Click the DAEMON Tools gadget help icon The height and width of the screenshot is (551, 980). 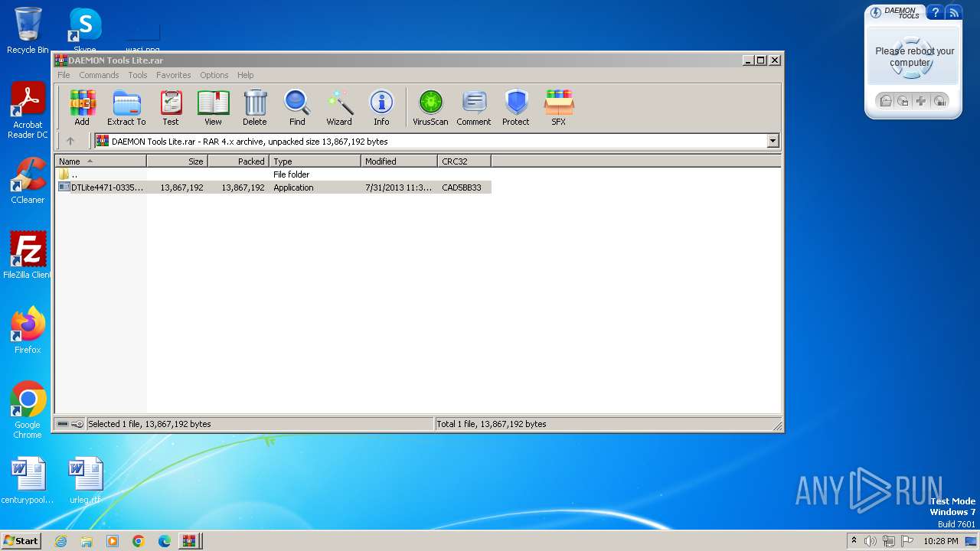point(936,13)
